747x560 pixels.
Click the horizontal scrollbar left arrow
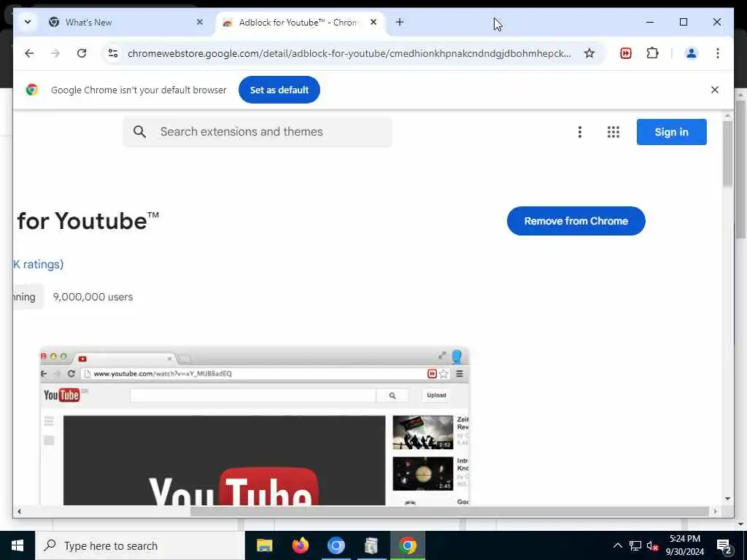pyautogui.click(x=19, y=511)
